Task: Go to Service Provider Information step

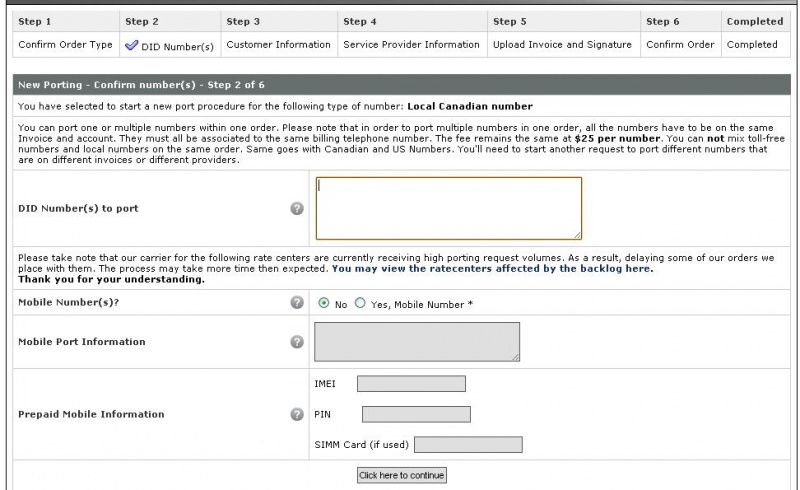Action: point(411,44)
